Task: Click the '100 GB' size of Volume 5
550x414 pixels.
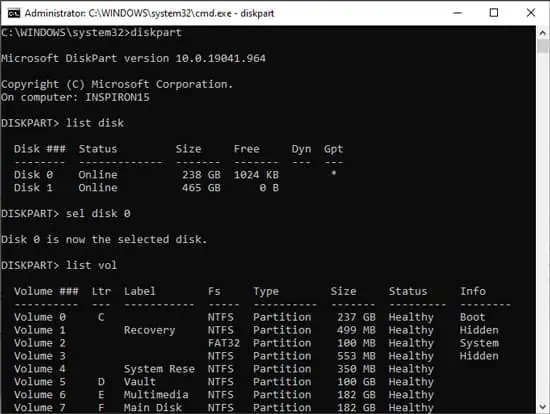Action: (356, 382)
